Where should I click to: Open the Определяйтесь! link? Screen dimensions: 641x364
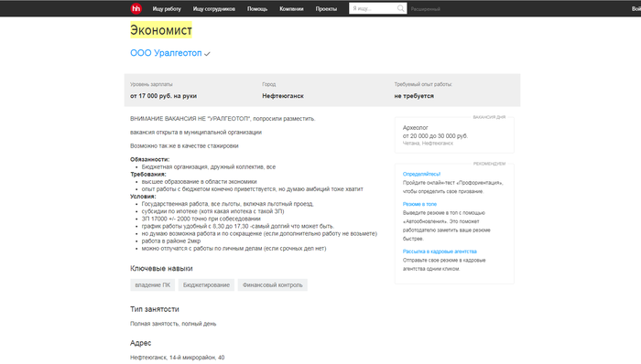click(x=421, y=174)
